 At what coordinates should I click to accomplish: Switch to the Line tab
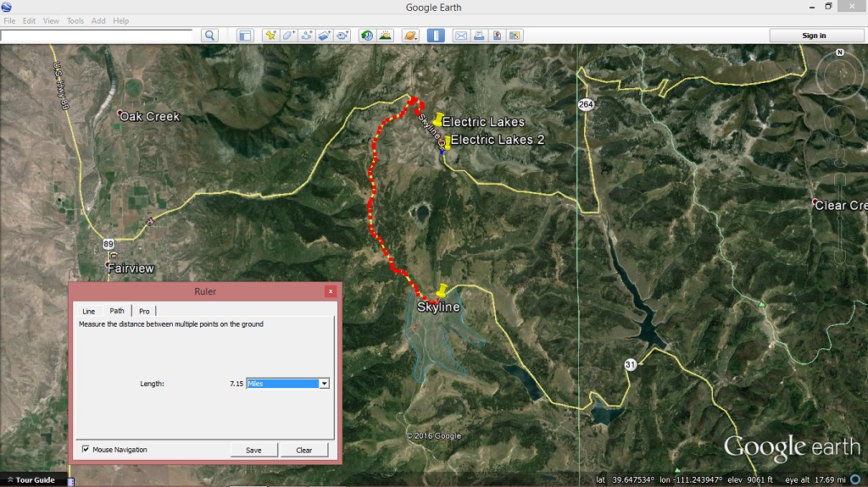pos(88,311)
